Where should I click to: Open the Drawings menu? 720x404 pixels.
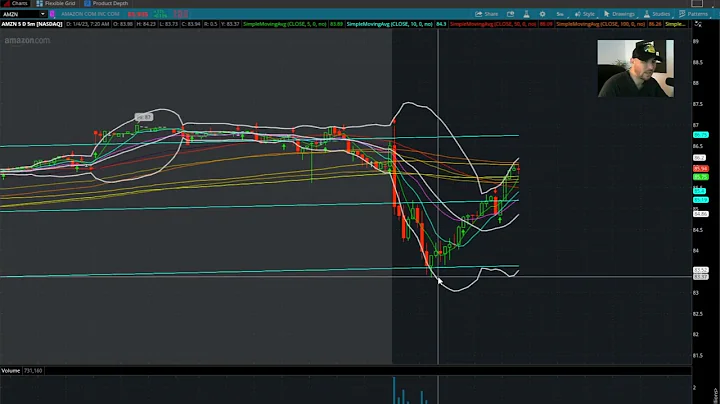[x=619, y=14]
